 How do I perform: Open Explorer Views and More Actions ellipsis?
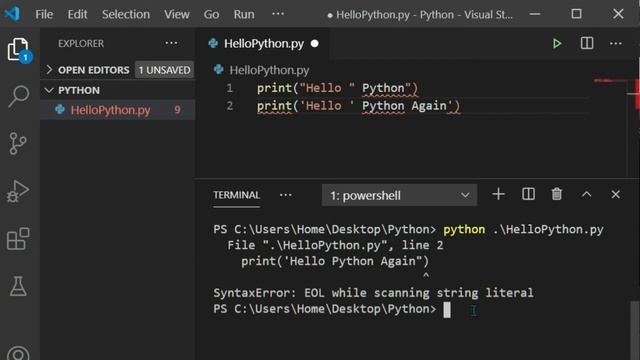pyautogui.click(x=171, y=43)
